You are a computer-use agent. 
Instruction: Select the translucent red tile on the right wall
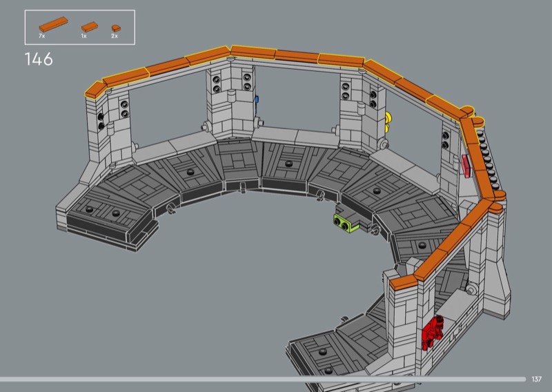click(466, 166)
